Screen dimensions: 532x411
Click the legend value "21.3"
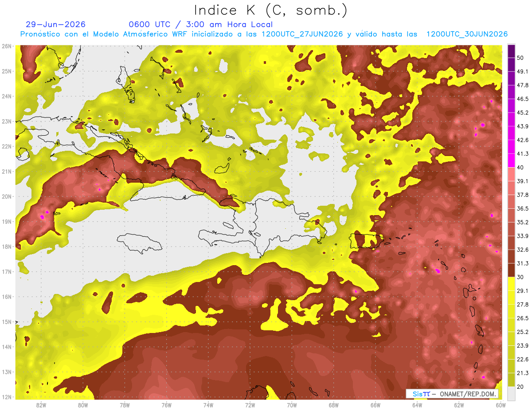[x=523, y=373]
